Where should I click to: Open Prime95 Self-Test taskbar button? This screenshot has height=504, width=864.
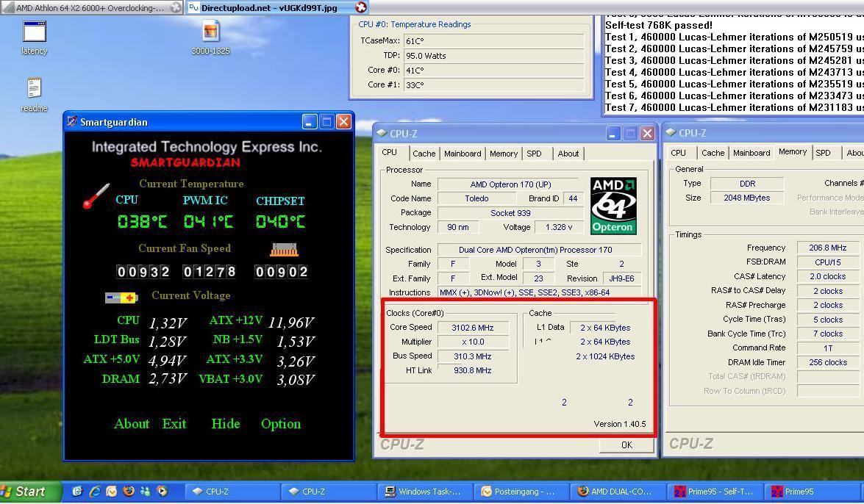715,492
